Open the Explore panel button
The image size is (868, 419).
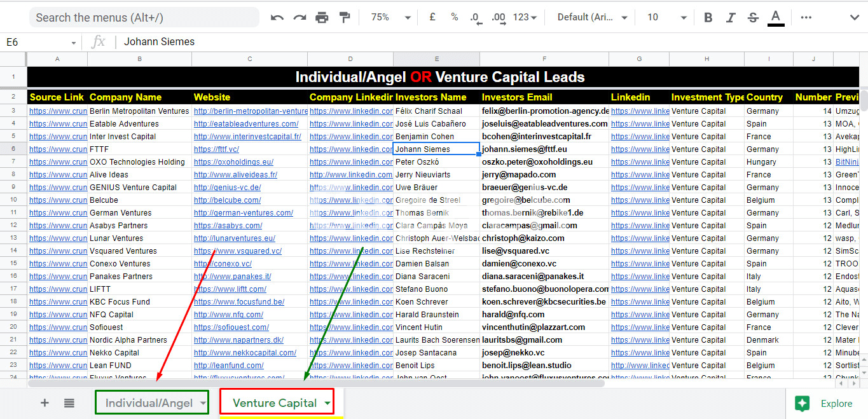[x=824, y=403]
